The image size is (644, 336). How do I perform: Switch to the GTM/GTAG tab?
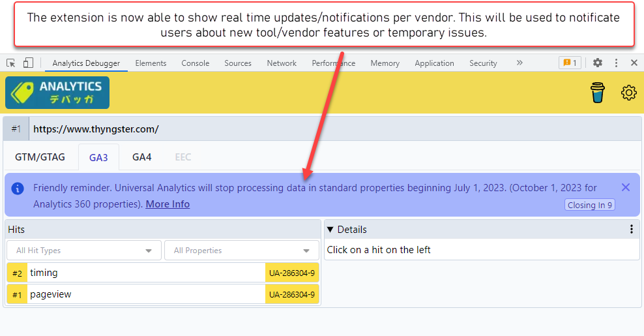pyautogui.click(x=40, y=157)
